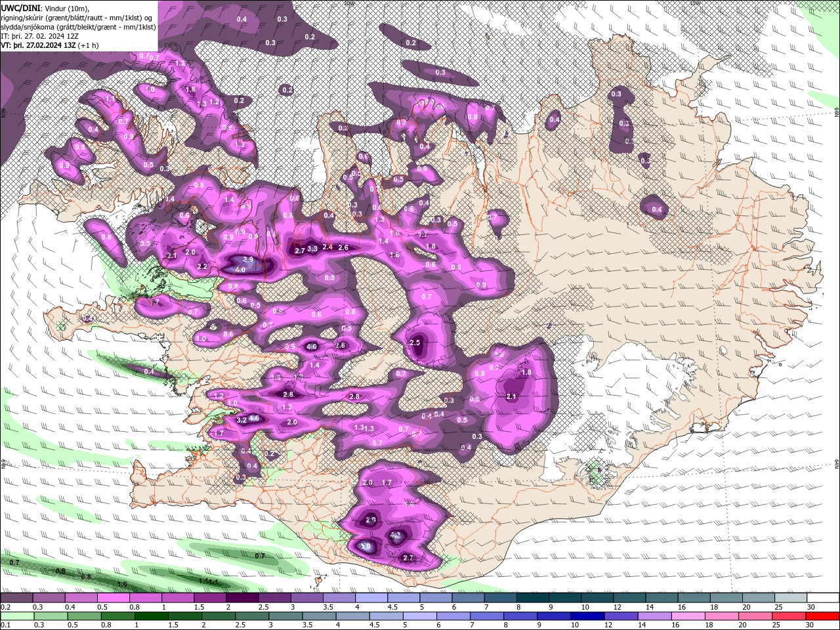Click the '0.1' label in the rain legend row

5,625
